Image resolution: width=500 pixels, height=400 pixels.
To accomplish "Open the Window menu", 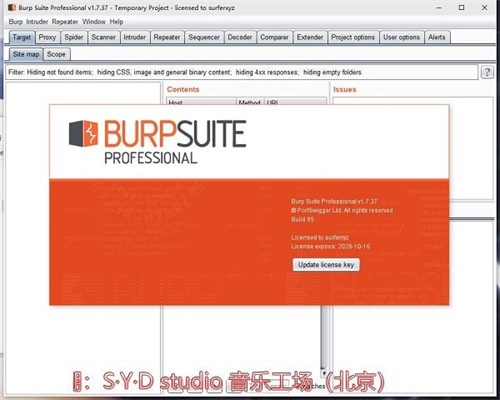I will (94, 22).
